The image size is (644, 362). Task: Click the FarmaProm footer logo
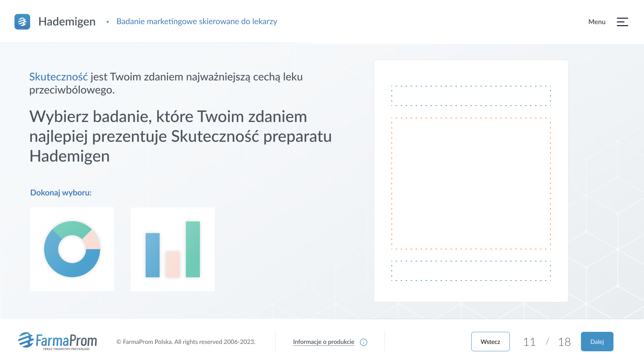click(57, 341)
